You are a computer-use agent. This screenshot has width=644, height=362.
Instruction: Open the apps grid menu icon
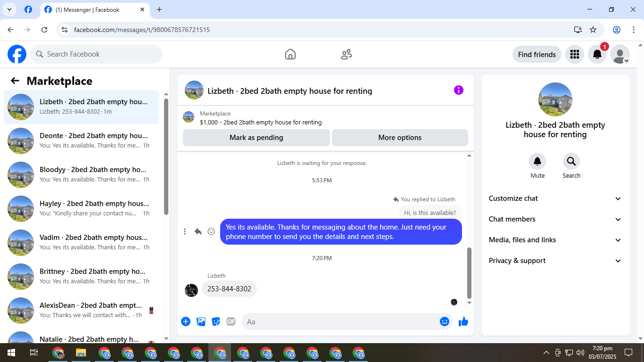(574, 54)
